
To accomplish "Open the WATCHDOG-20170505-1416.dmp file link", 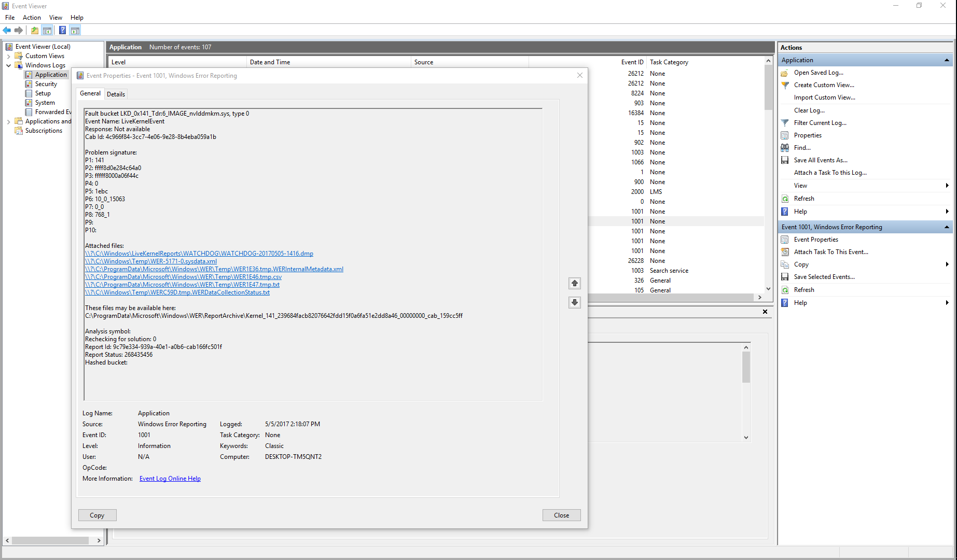I will (x=199, y=254).
